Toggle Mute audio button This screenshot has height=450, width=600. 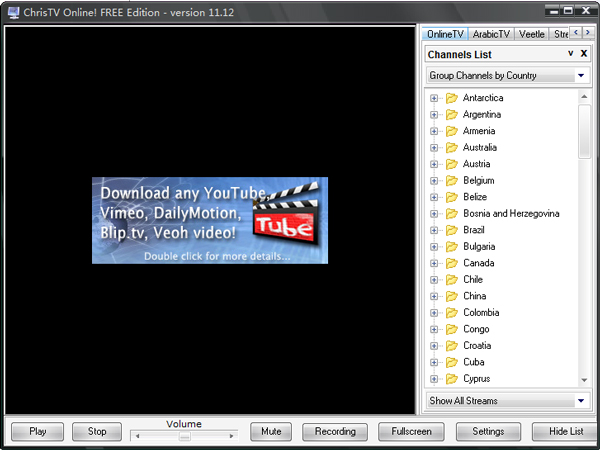pos(270,432)
